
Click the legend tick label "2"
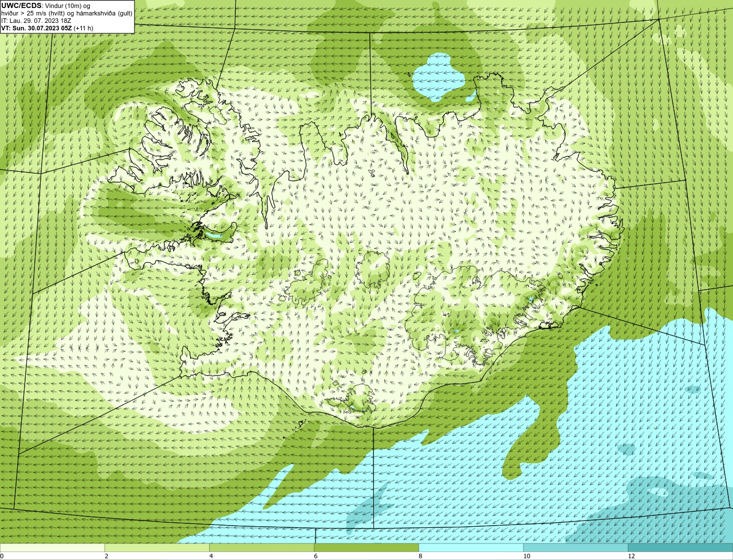point(107,556)
